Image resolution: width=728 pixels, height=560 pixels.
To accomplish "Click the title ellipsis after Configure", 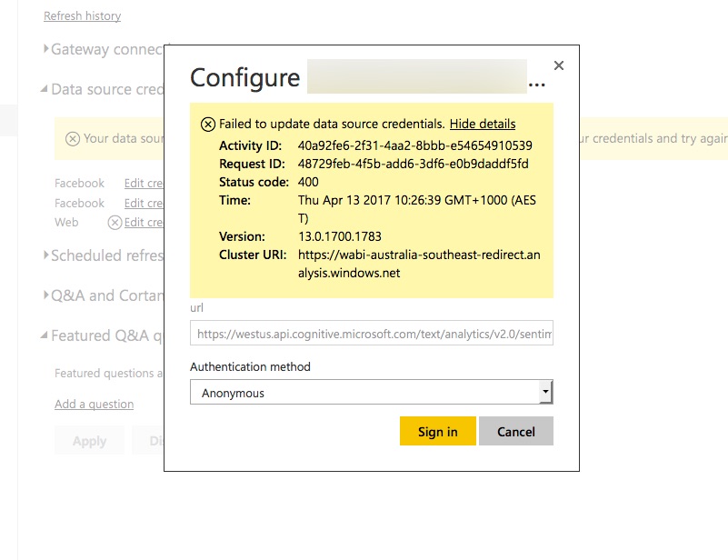I will click(x=537, y=85).
